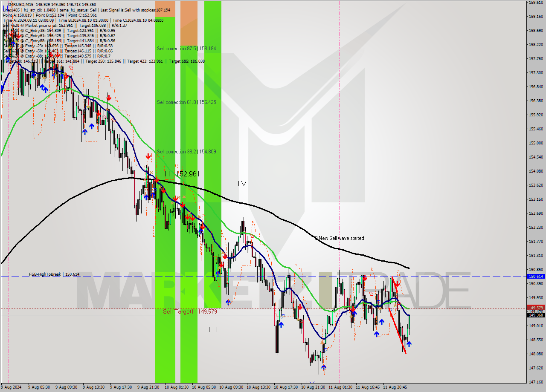Click the 148.080 price axis label
This screenshot has width=546, height=392.
point(536,354)
